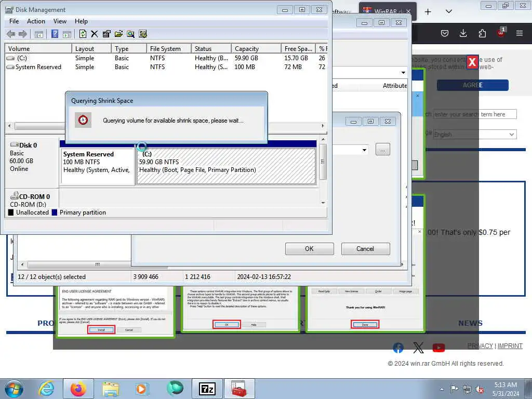Viewport: 532px width, 399px height.
Task: Open the Windows Start orb
Action: 14,389
